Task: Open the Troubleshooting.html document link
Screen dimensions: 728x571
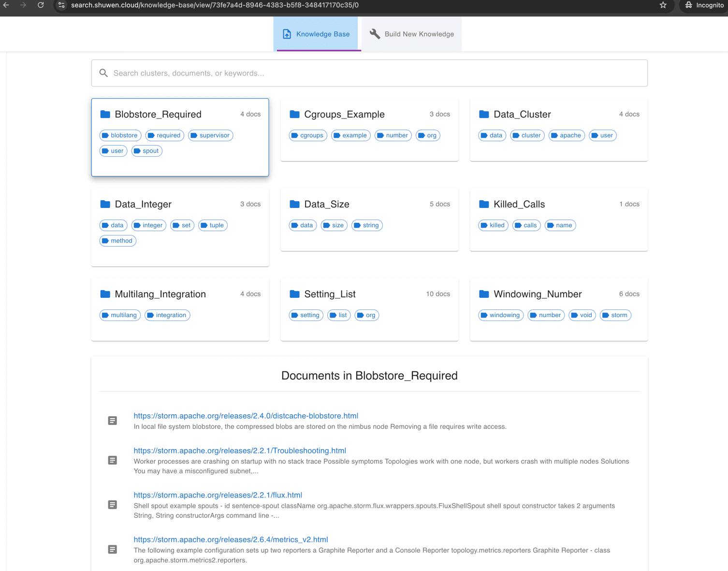Action: click(x=240, y=451)
